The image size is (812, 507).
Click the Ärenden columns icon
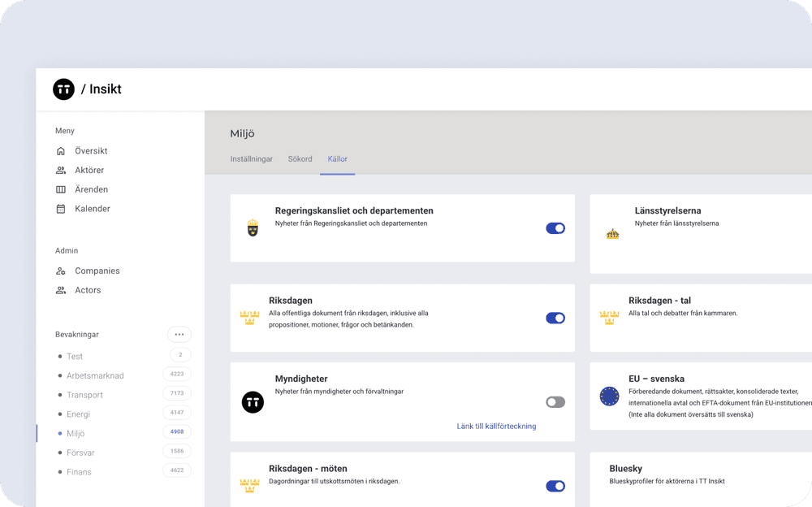[x=61, y=189]
